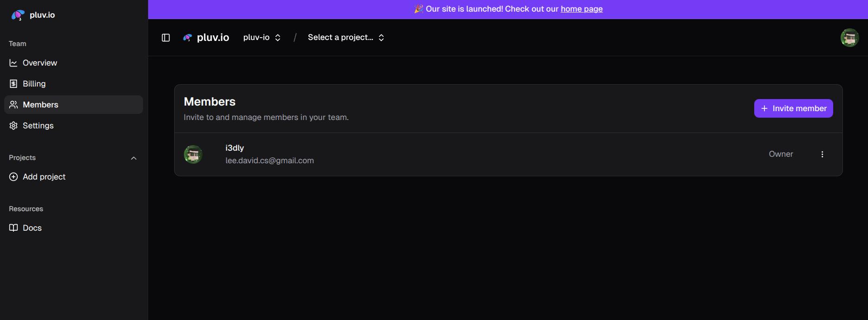Toggle the sidebar panel icon
Screen dimensions: 868x320
click(x=166, y=38)
